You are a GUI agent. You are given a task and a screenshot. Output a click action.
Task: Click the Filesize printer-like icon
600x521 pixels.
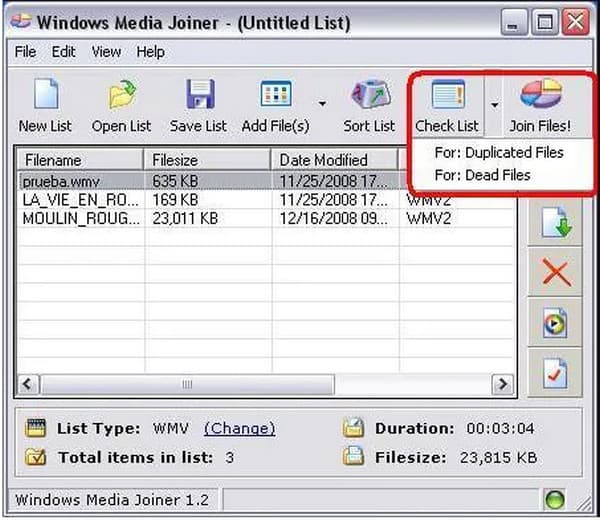pos(353,456)
